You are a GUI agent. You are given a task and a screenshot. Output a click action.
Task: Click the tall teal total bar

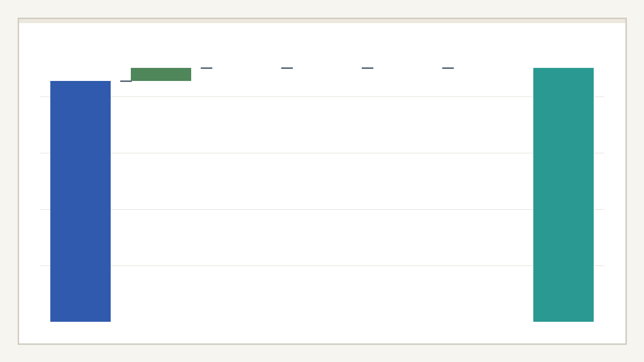563,195
